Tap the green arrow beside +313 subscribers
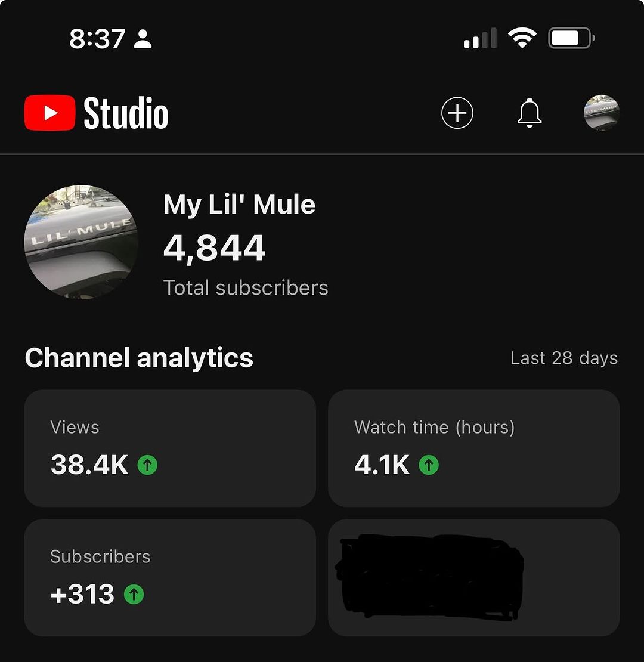The width and height of the screenshot is (644, 662). click(x=134, y=594)
